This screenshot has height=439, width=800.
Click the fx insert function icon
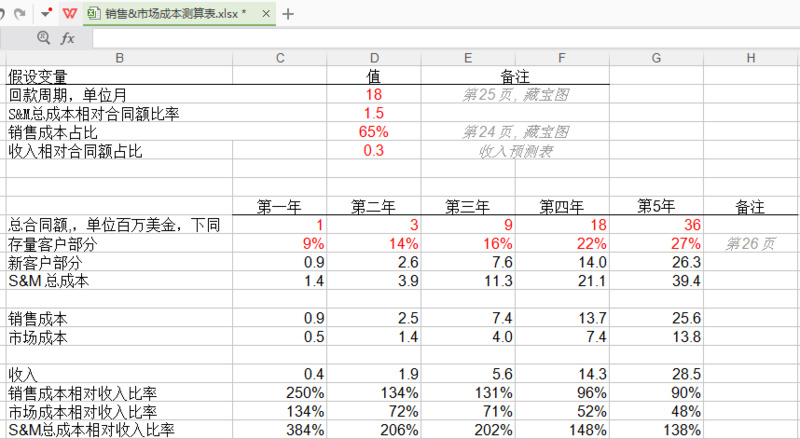[x=67, y=38]
